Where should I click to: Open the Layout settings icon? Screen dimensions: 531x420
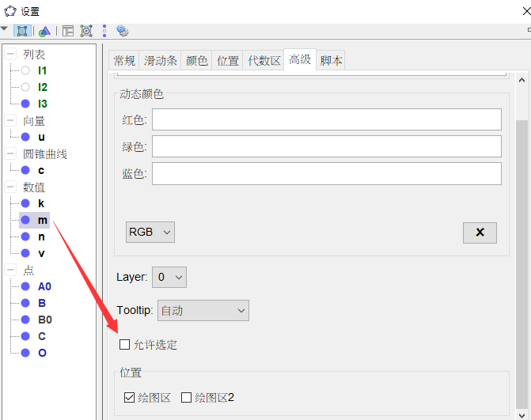(68, 31)
